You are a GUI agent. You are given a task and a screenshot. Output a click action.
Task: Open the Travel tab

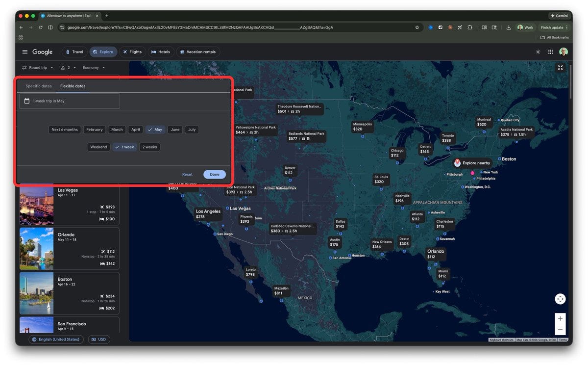[x=74, y=52]
